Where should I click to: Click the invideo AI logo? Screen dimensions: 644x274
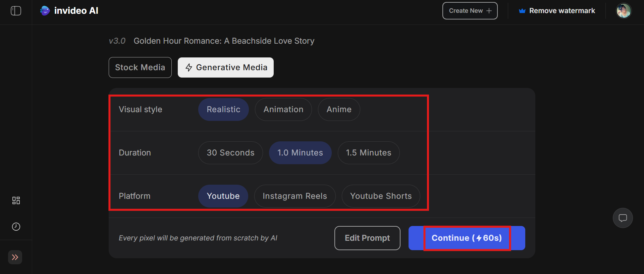(x=69, y=11)
